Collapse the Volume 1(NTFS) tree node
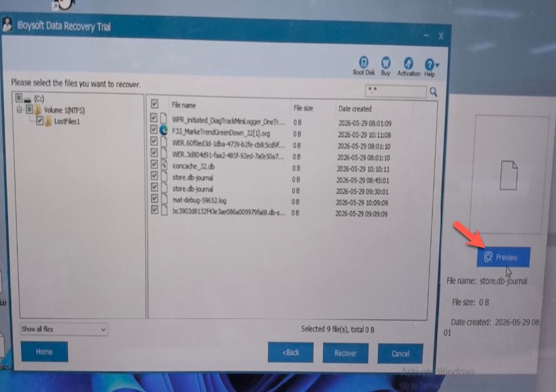The height and width of the screenshot is (392, 556). click(20, 110)
